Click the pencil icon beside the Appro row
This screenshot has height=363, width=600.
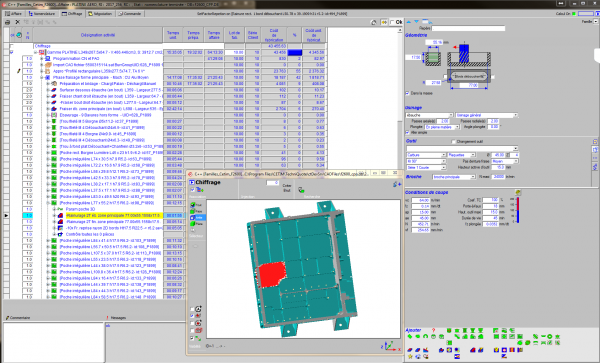[x=18, y=71]
